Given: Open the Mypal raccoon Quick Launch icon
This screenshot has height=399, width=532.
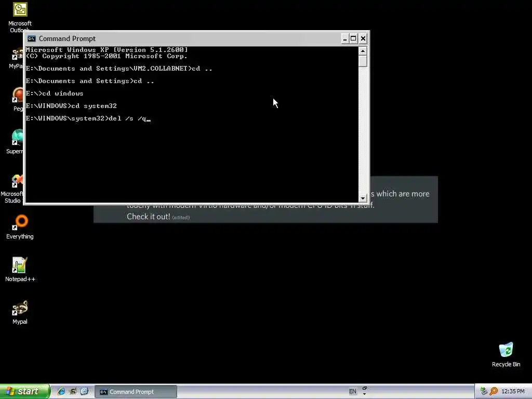Looking at the screenshot, I should tap(73, 392).
